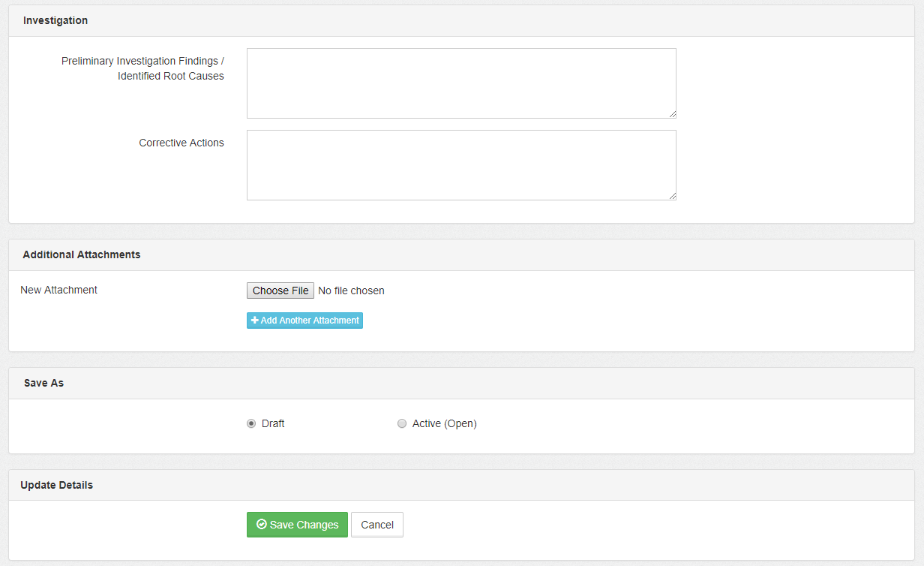Screen dimensions: 924x566
Task: Click the 'No file chosen' text
Action: pos(351,291)
